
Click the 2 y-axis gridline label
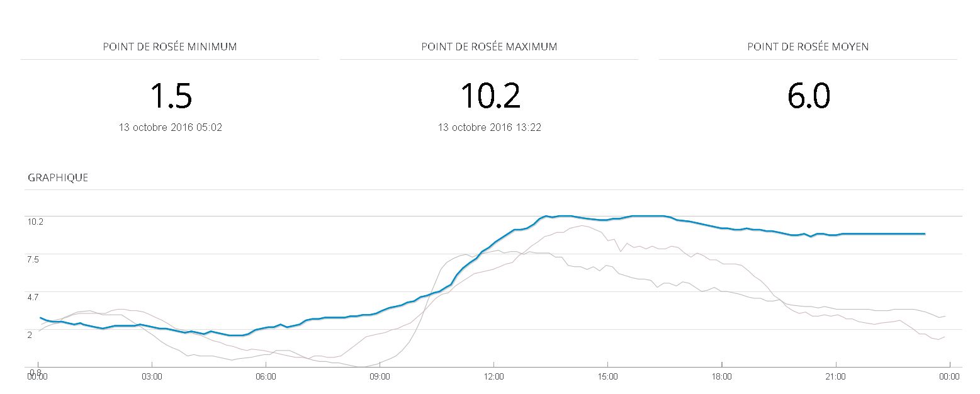[x=30, y=334]
